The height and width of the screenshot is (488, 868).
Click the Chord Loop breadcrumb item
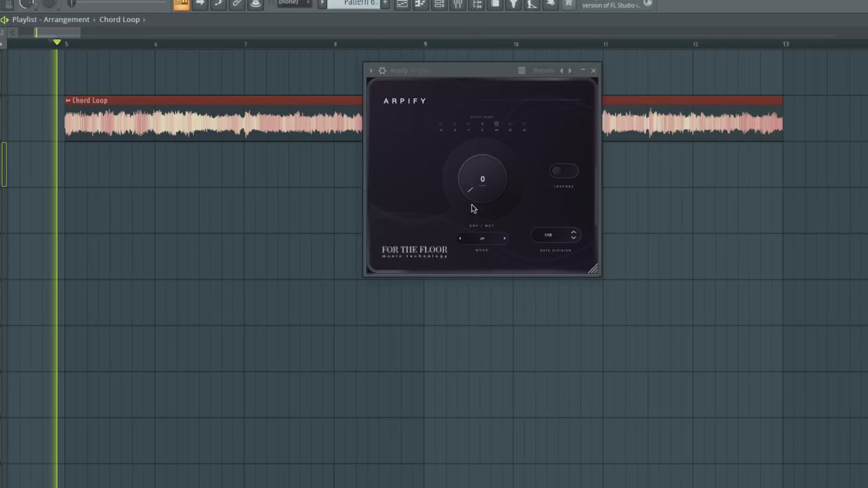tap(119, 20)
